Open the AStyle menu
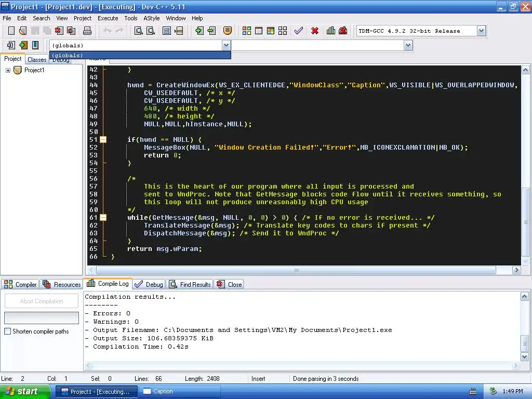The width and height of the screenshot is (532, 399). coord(151,18)
